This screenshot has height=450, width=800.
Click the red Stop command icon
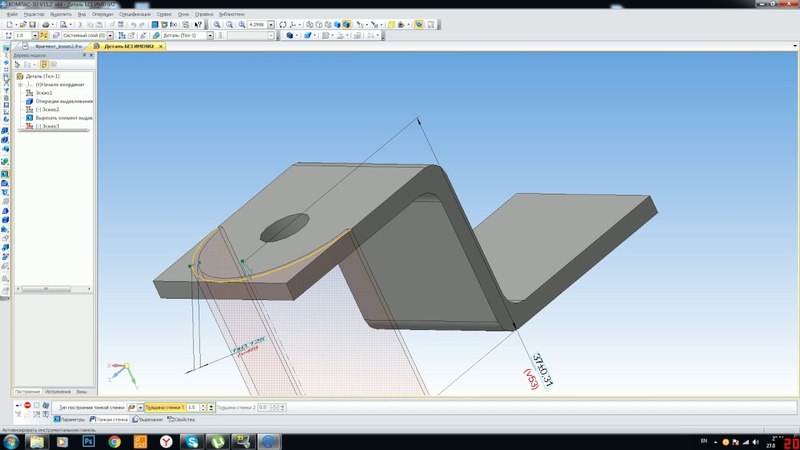pyautogui.click(x=27, y=406)
